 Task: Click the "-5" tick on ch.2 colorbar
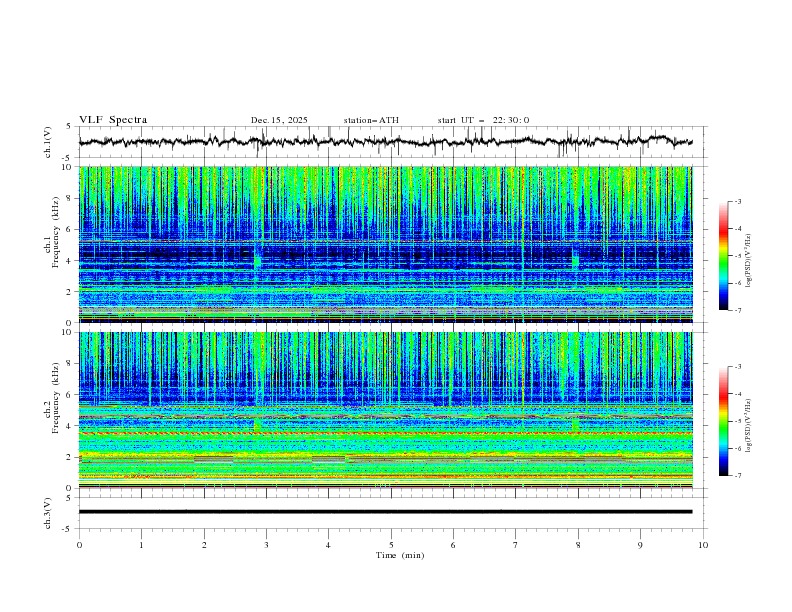pos(737,421)
